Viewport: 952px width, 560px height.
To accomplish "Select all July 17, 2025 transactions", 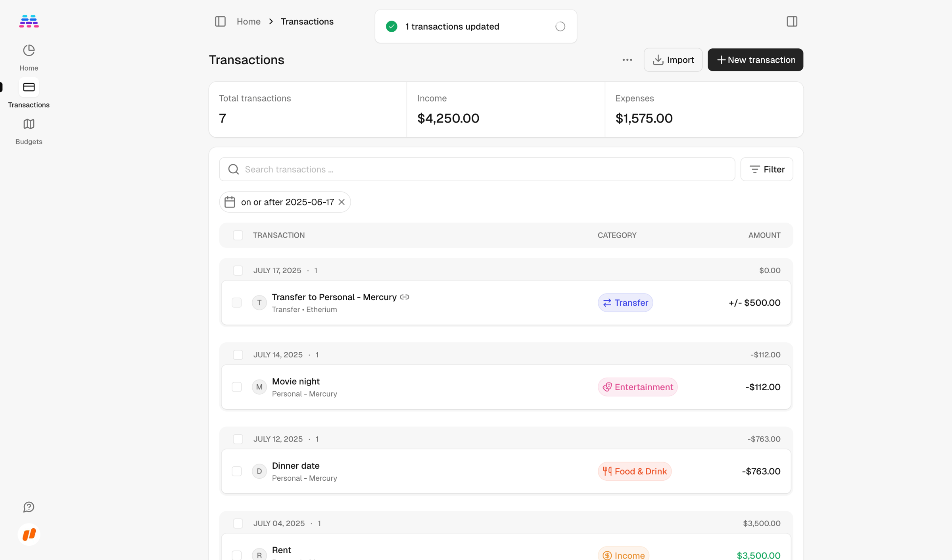I will tap(238, 270).
